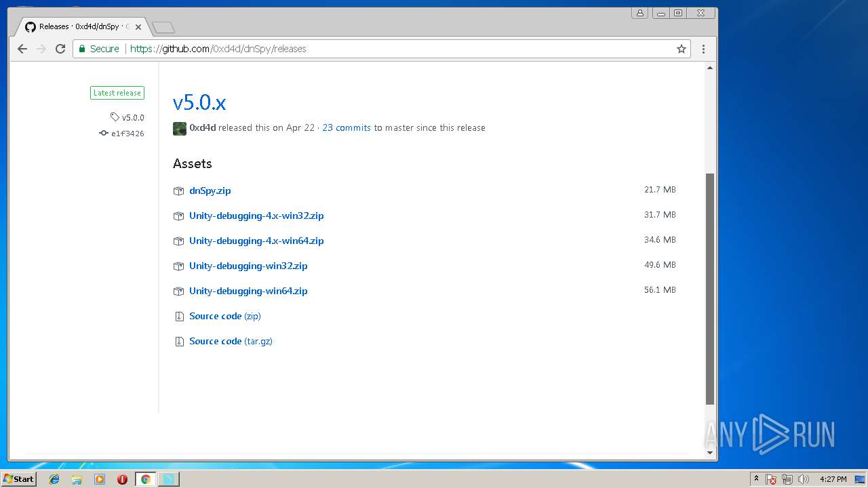Open commit e1f3426 link

coord(122,134)
